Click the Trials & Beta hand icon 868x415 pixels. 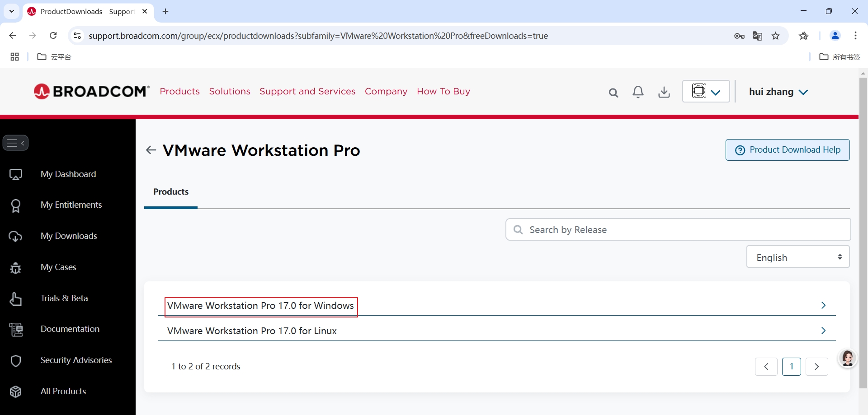click(15, 298)
